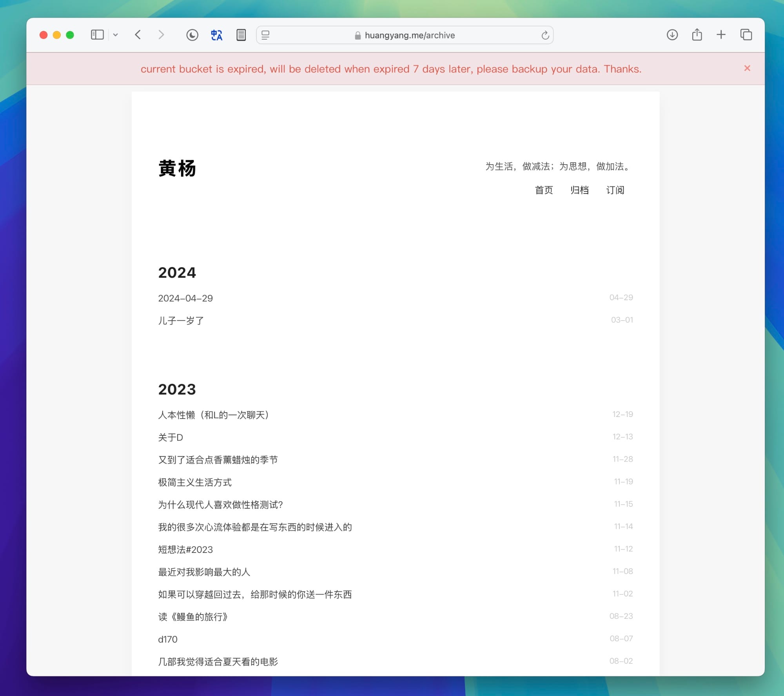Open the 订阅 navigation link
The width and height of the screenshot is (784, 696).
pyautogui.click(x=615, y=190)
